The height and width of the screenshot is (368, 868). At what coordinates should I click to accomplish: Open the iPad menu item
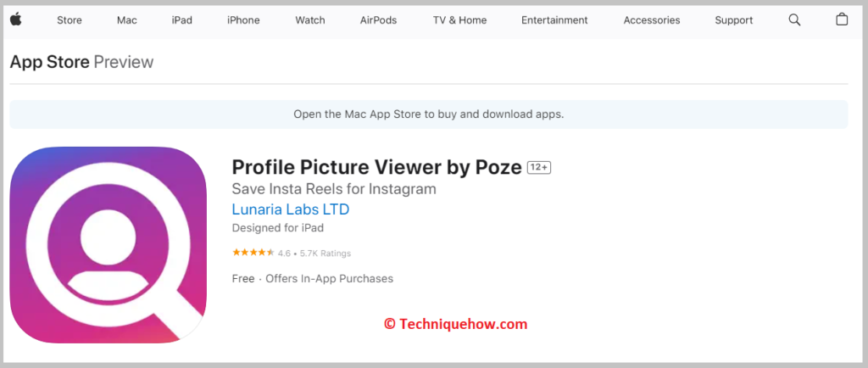click(x=181, y=20)
